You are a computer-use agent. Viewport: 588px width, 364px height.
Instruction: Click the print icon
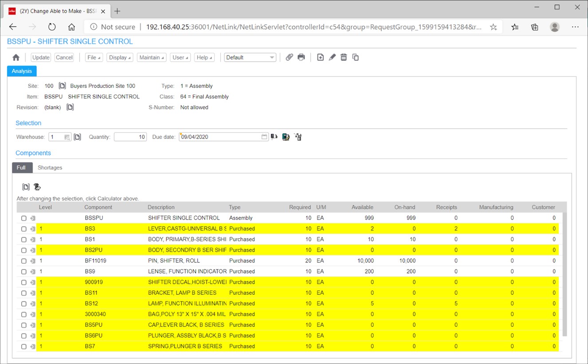click(302, 57)
